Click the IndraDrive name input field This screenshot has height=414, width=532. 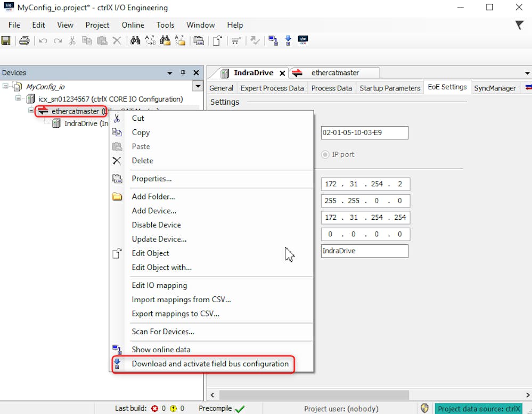(364, 251)
